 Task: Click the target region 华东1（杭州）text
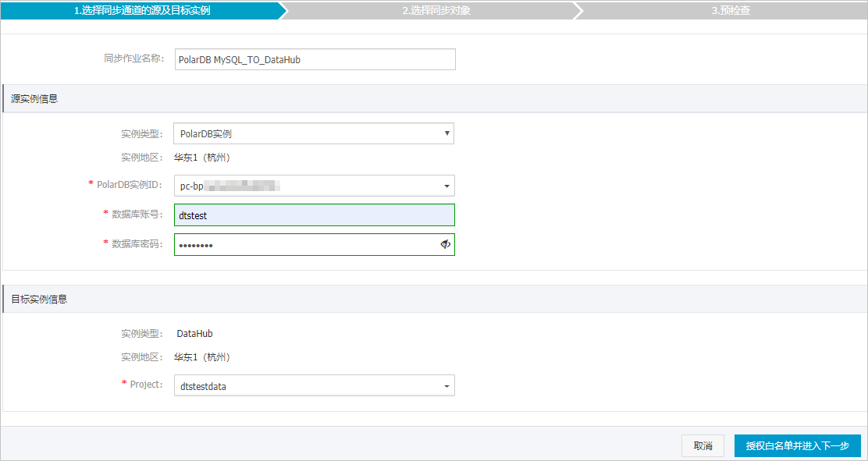(203, 357)
